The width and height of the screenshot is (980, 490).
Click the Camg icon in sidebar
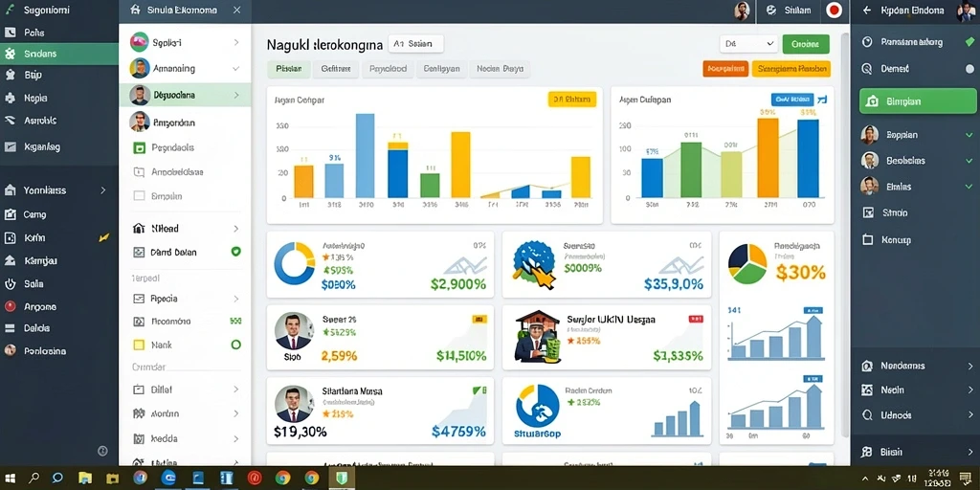pos(10,214)
